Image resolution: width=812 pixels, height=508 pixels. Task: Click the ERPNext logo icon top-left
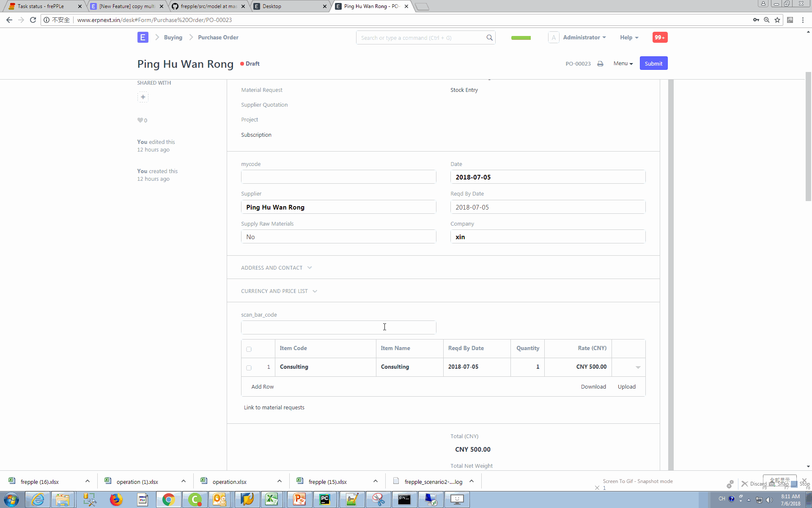pyautogui.click(x=143, y=37)
